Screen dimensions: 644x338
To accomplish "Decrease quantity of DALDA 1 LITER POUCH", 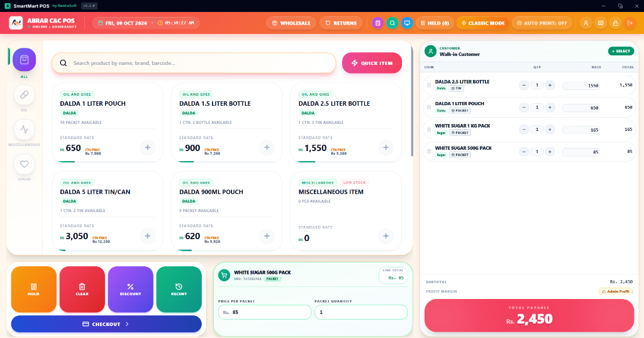I will (524, 108).
